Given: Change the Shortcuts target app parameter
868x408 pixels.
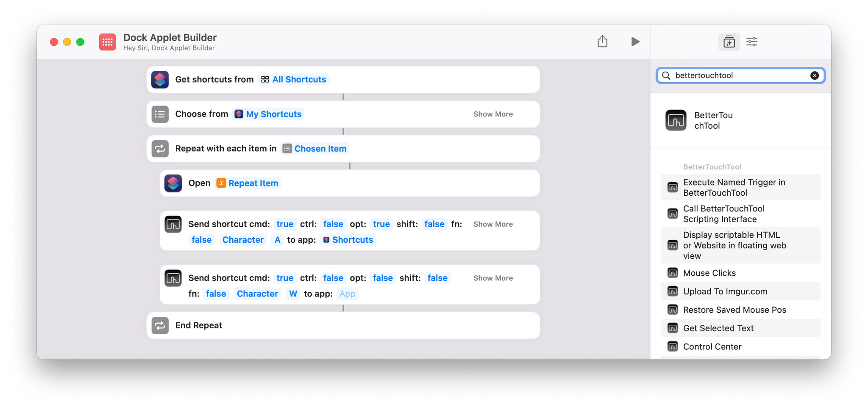Looking at the screenshot, I should (x=348, y=240).
